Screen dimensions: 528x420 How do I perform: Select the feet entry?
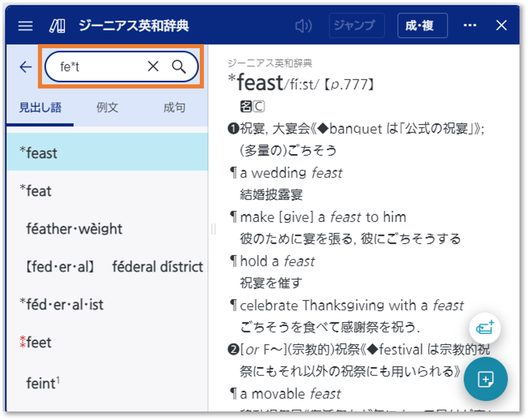coord(107,342)
